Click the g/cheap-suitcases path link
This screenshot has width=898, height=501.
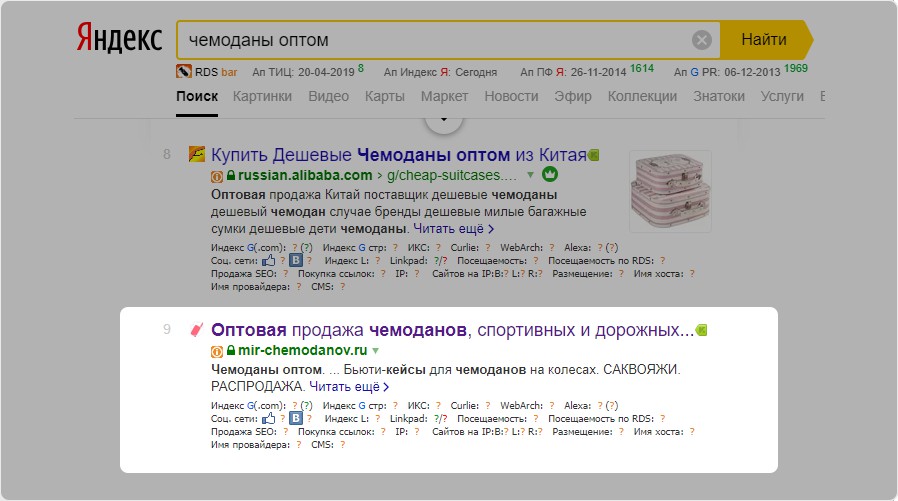[x=452, y=175]
